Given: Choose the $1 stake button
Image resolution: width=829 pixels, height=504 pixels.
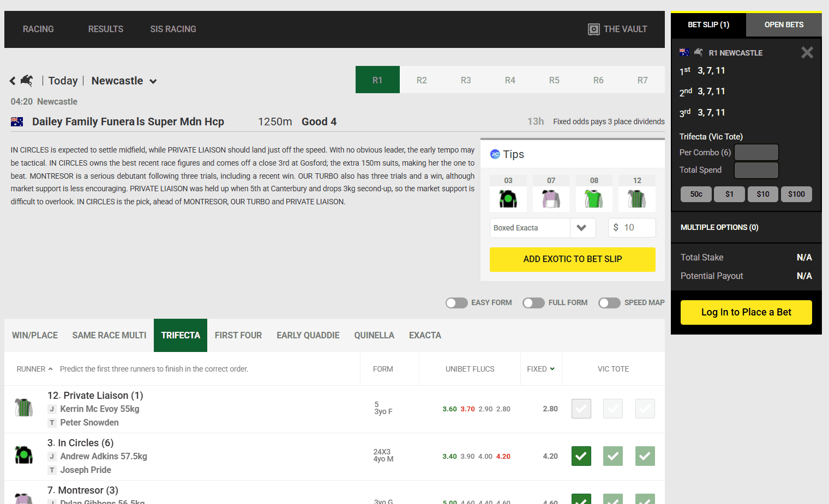Looking at the screenshot, I should [x=729, y=195].
